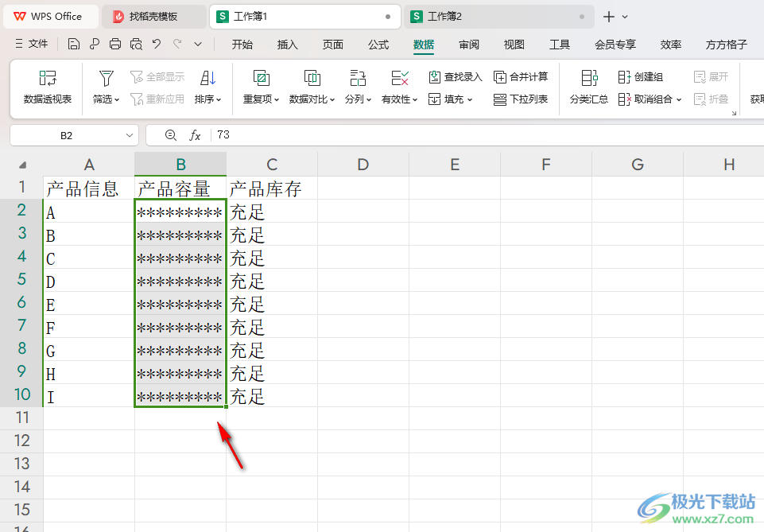Select column A header
The height and width of the screenshot is (532, 764).
click(x=89, y=165)
